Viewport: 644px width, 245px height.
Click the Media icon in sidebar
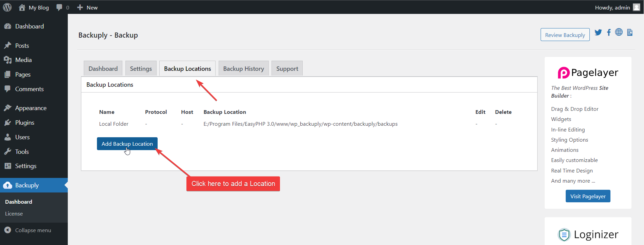point(7,60)
